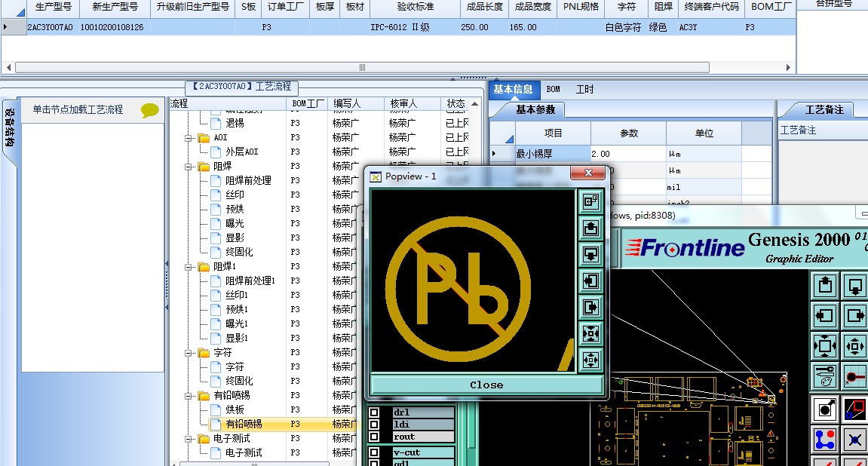The width and height of the screenshot is (868, 466).
Task: Collapse the 阻焊1 tree node
Action: (189, 267)
